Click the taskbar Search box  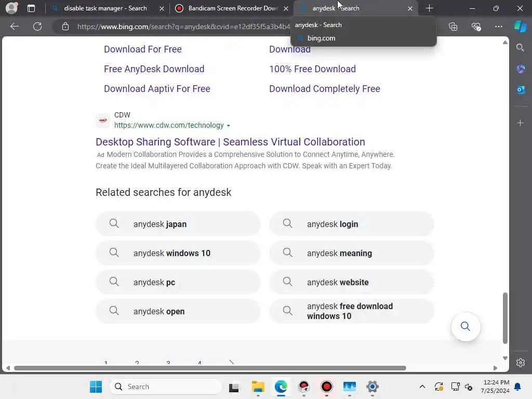pos(166,387)
